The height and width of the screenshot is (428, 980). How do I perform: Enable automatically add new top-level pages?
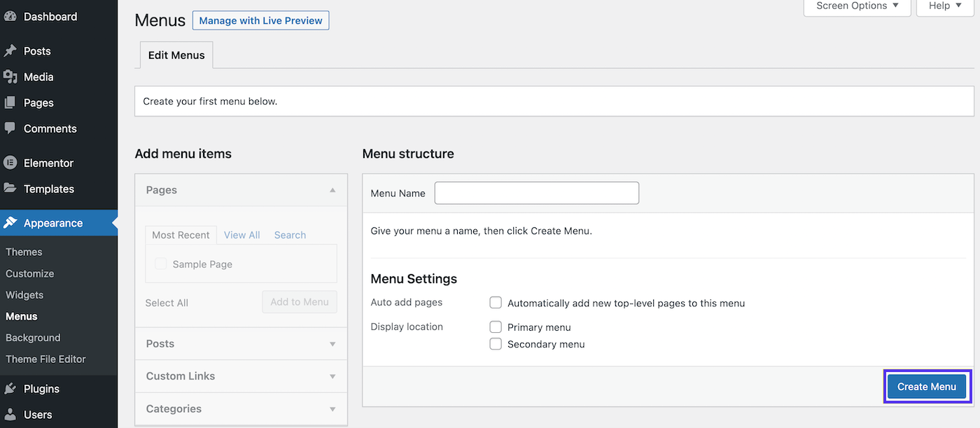click(x=496, y=303)
